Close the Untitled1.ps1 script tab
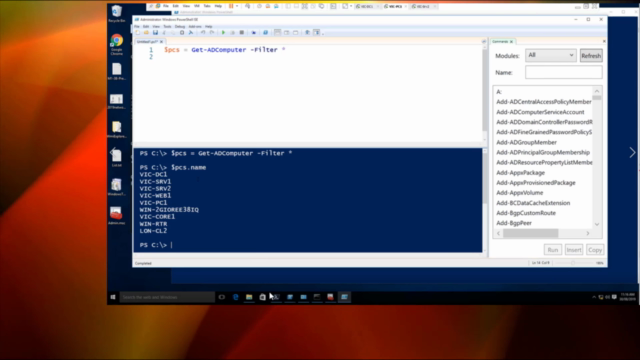The image size is (640, 360). [x=161, y=42]
